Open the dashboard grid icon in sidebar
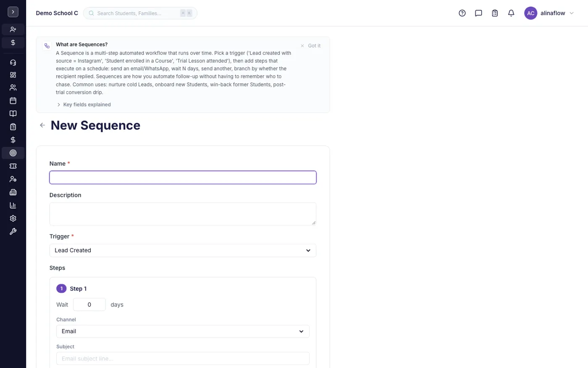The width and height of the screenshot is (588, 368). coord(13,75)
